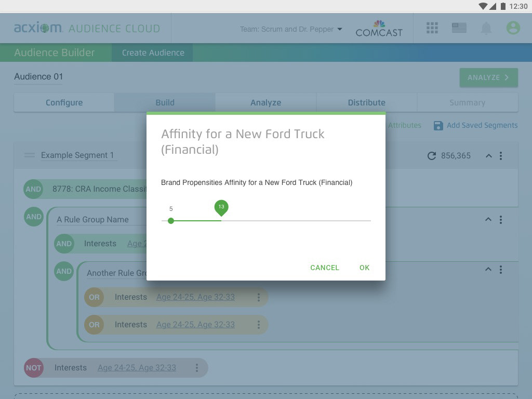Refresh the segment count 856,365
Image resolution: width=532 pixels, height=399 pixels.
(431, 156)
